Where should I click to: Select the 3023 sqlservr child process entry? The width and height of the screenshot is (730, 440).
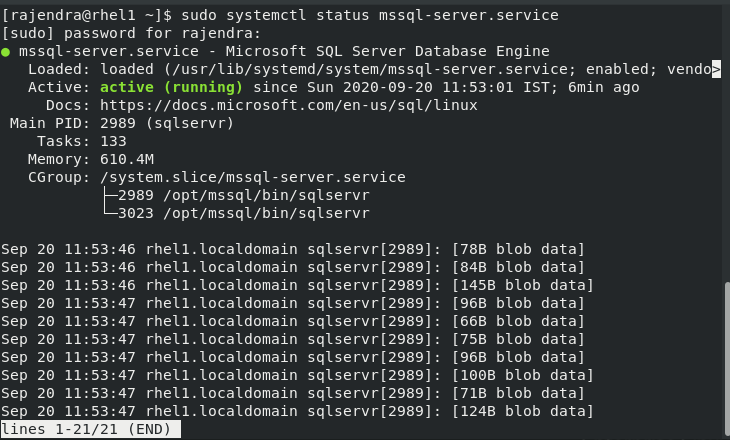tap(244, 213)
